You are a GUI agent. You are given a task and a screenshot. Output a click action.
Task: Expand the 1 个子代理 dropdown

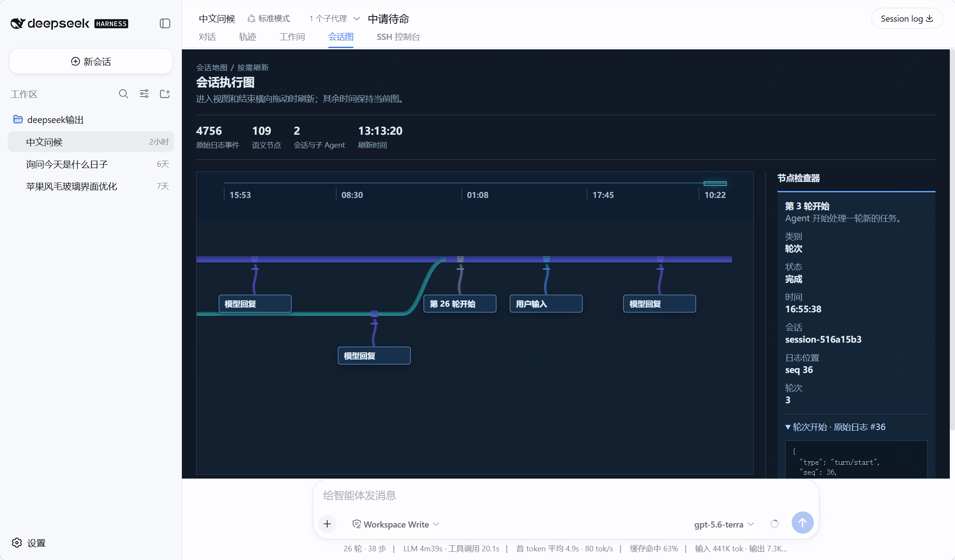coord(334,19)
